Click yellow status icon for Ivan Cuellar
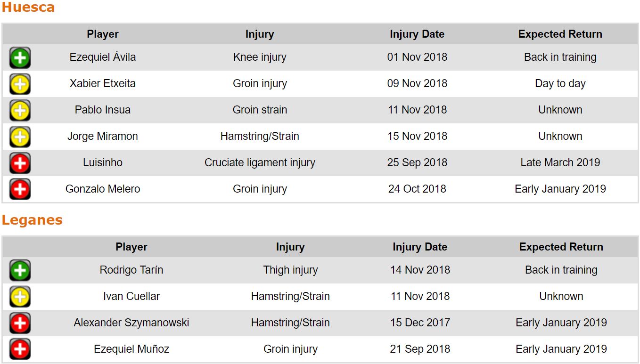Image resolution: width=640 pixels, height=364 pixels. point(20,297)
